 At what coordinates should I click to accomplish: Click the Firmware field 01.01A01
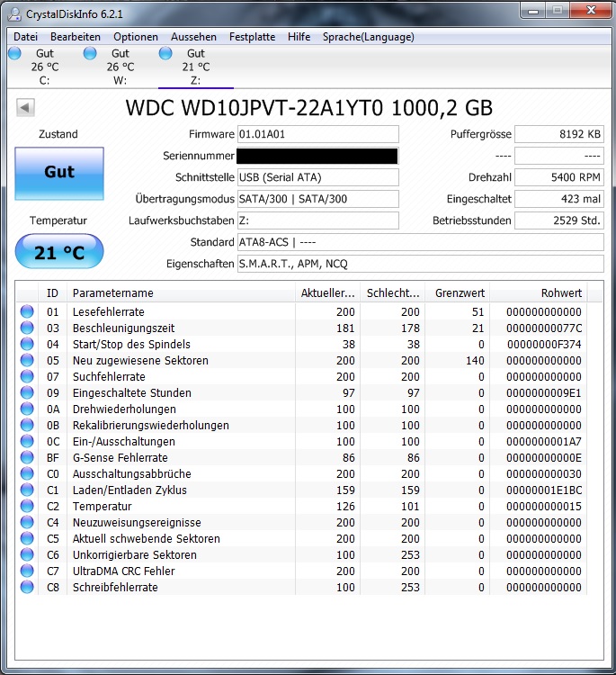click(x=318, y=134)
